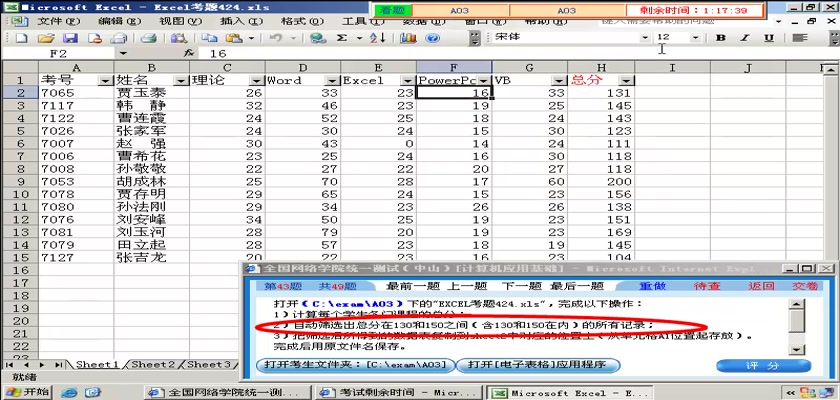The image size is (840, 400).
Task: Toggle Italic formatting button
Action: [745, 37]
